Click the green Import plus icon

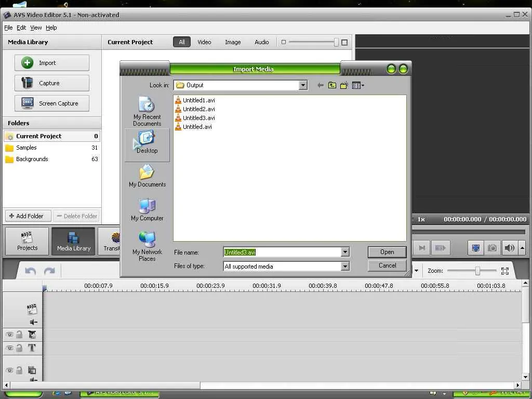[27, 63]
